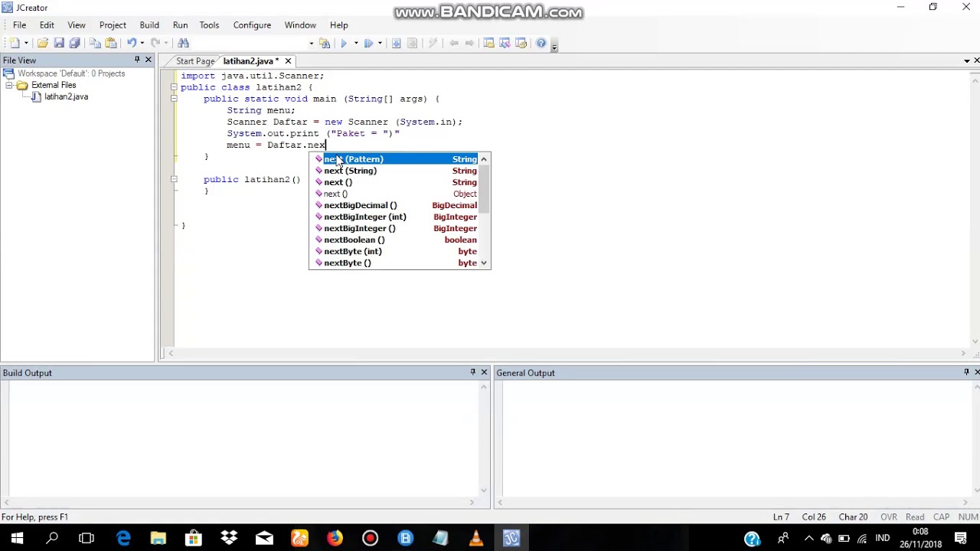Open Find with the binoculars icon
The height and width of the screenshot is (551, 980).
[183, 44]
